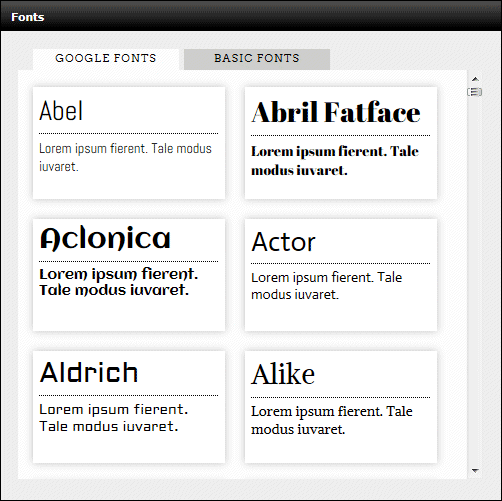
Task: Select the Aldrich font heading
Action: click(89, 372)
